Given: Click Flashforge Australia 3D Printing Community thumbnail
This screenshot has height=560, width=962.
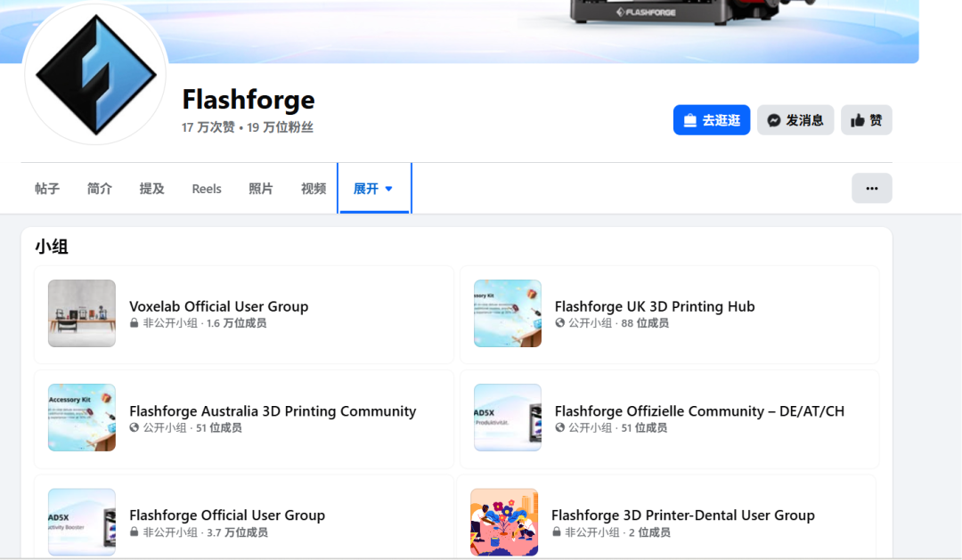Looking at the screenshot, I should click(82, 418).
